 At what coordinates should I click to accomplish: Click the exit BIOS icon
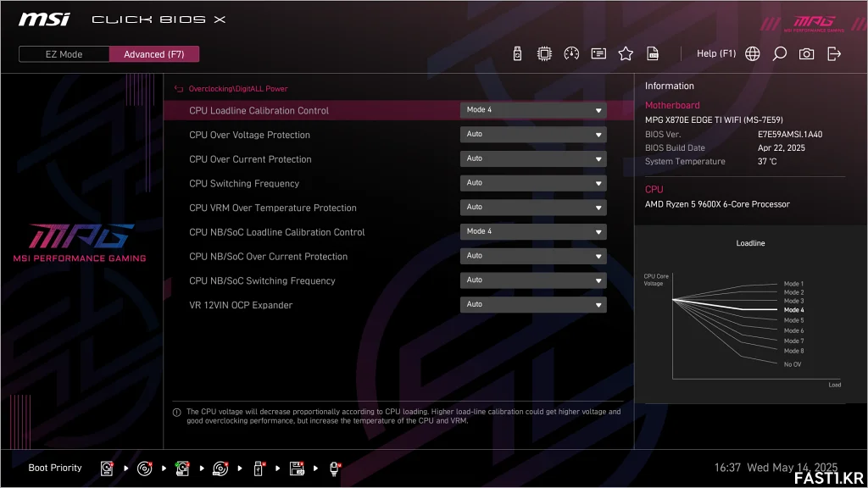point(834,53)
